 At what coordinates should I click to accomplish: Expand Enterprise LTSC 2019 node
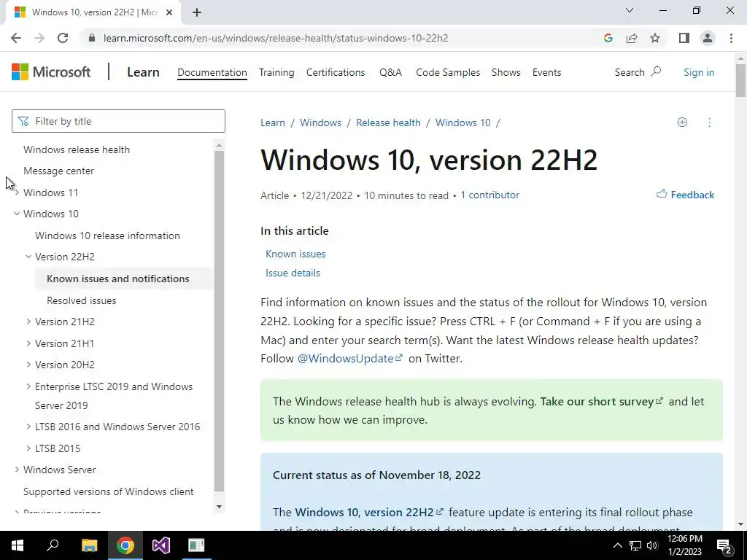point(28,386)
